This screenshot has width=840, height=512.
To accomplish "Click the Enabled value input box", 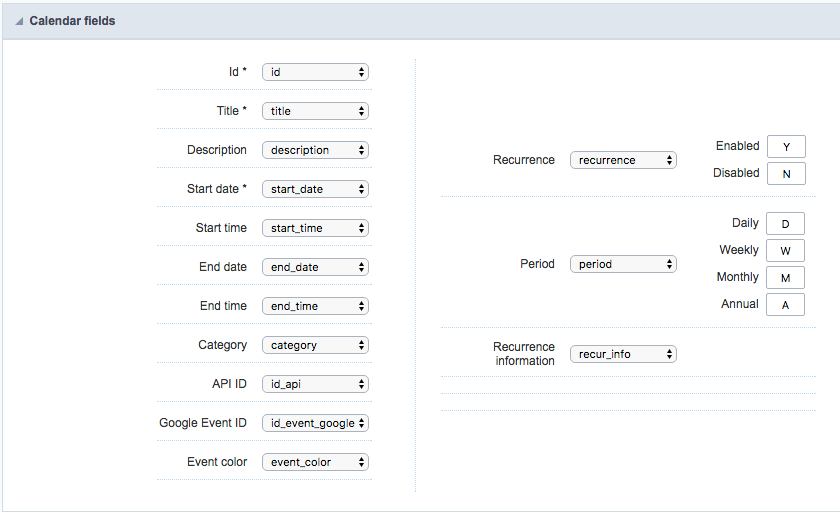I will (786, 147).
